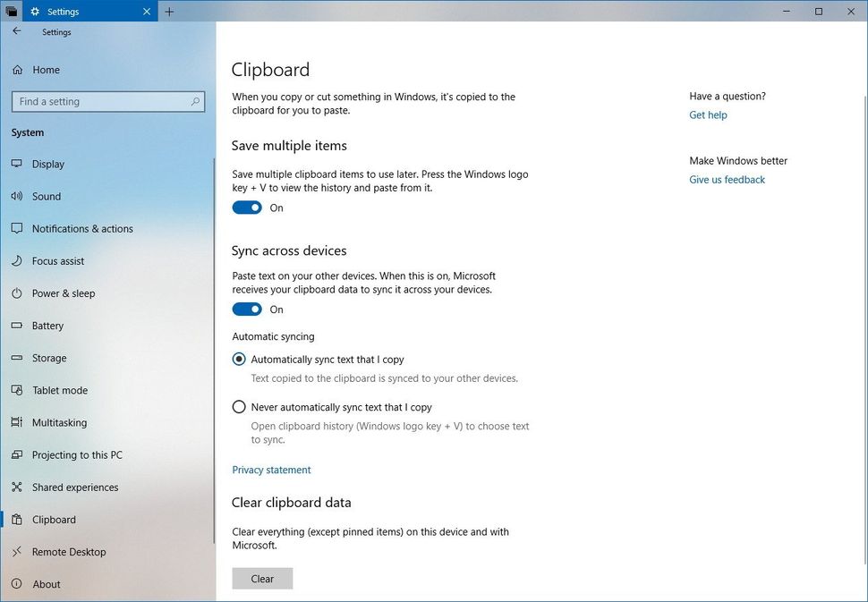Select Never automatically sync text option
The height and width of the screenshot is (602, 868).
tap(239, 406)
